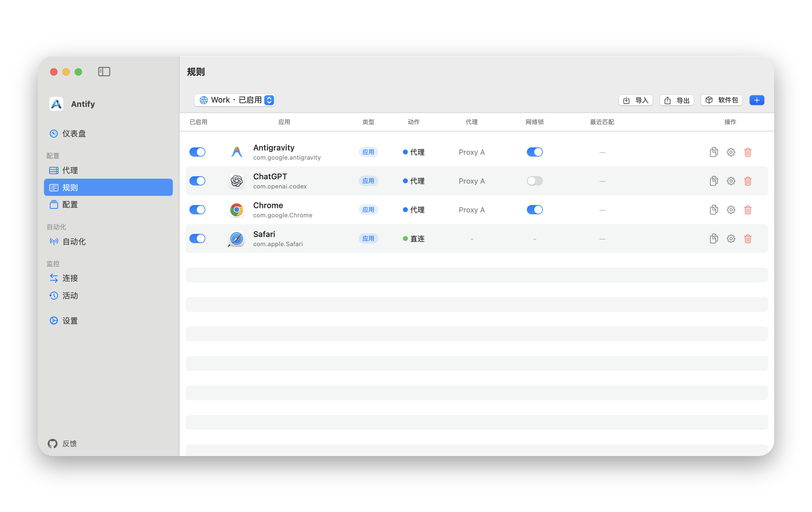Open the 软件包 packages button
Image resolution: width=812 pixels, height=512 pixels.
722,100
